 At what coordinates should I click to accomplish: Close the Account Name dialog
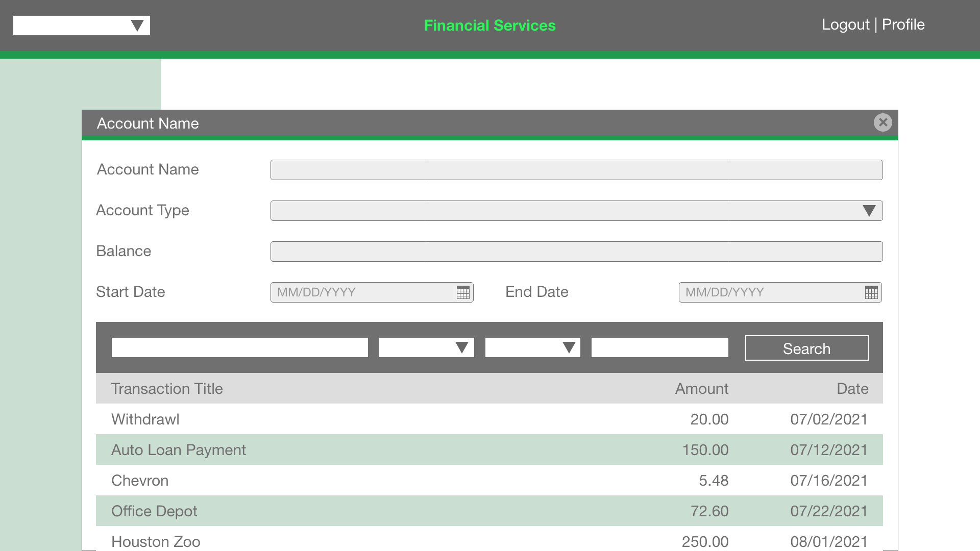pyautogui.click(x=883, y=122)
